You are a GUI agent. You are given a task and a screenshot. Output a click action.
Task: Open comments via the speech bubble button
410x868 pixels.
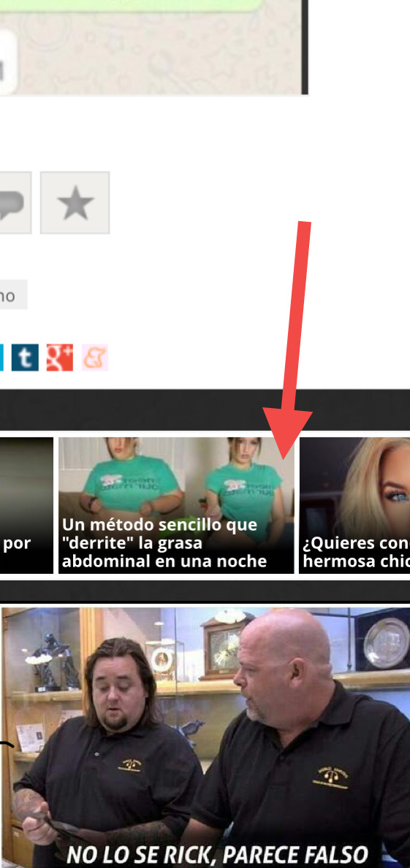15,203
